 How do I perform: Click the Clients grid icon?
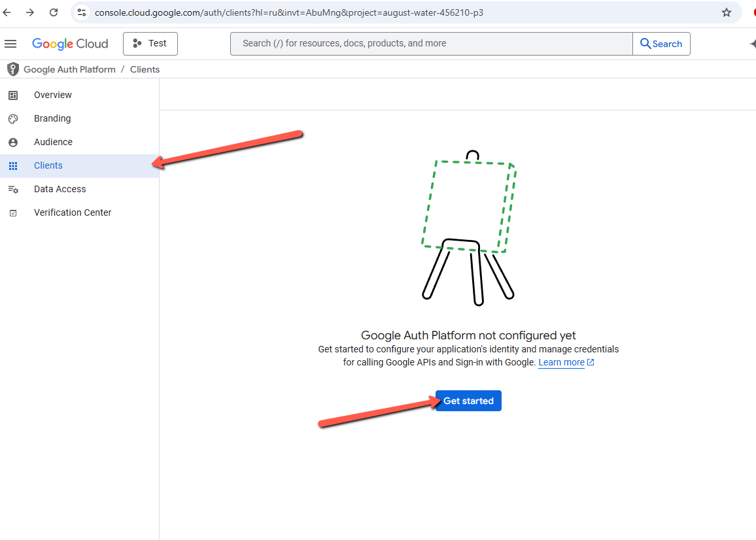pyautogui.click(x=13, y=166)
